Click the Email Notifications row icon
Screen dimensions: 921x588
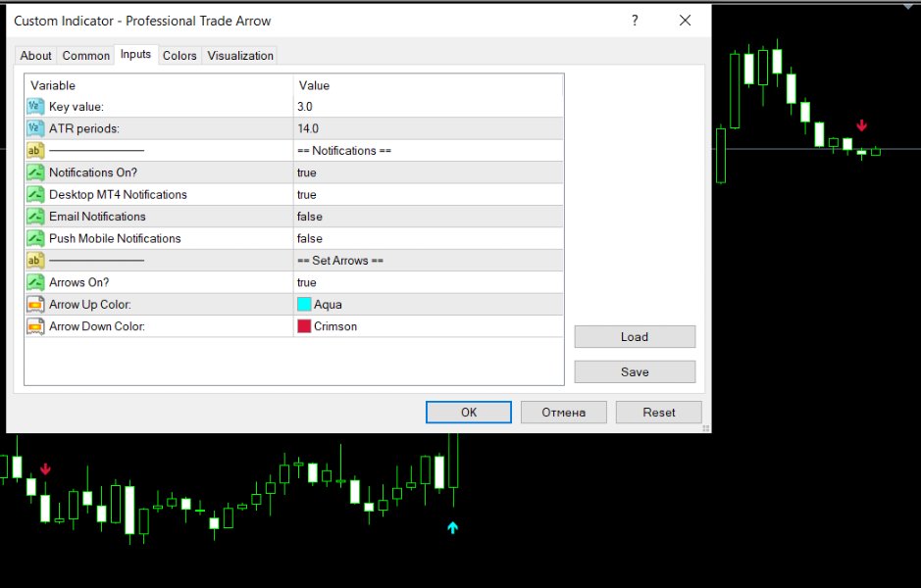(35, 216)
